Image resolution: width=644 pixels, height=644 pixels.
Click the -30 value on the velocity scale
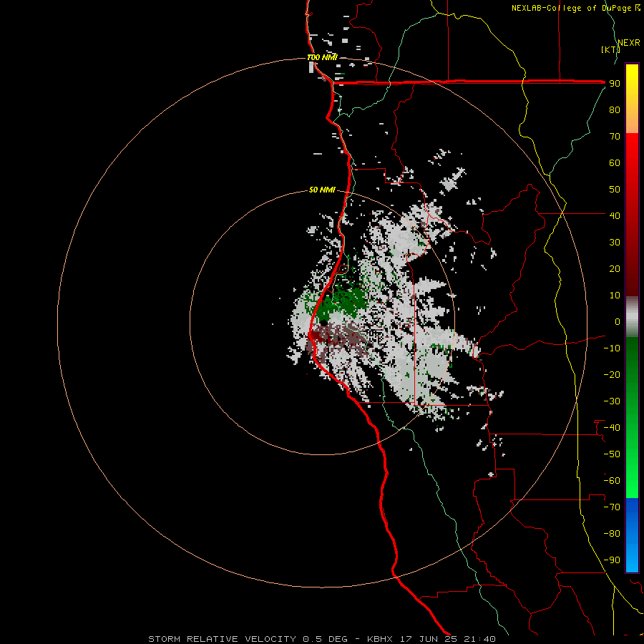(612, 401)
